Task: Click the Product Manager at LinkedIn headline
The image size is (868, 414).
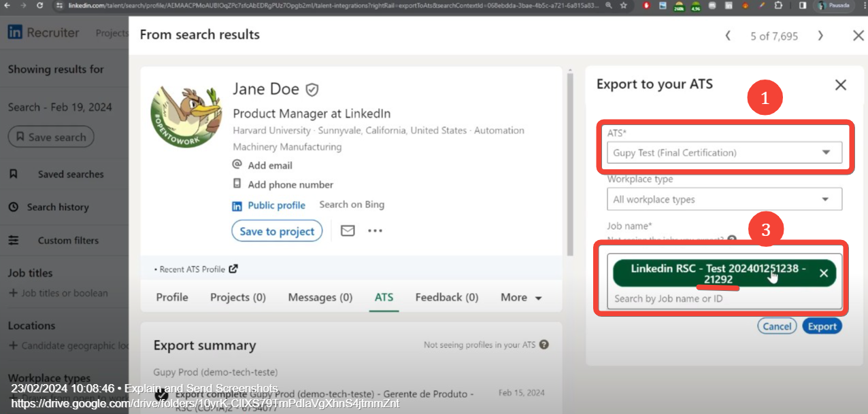Action: 312,114
